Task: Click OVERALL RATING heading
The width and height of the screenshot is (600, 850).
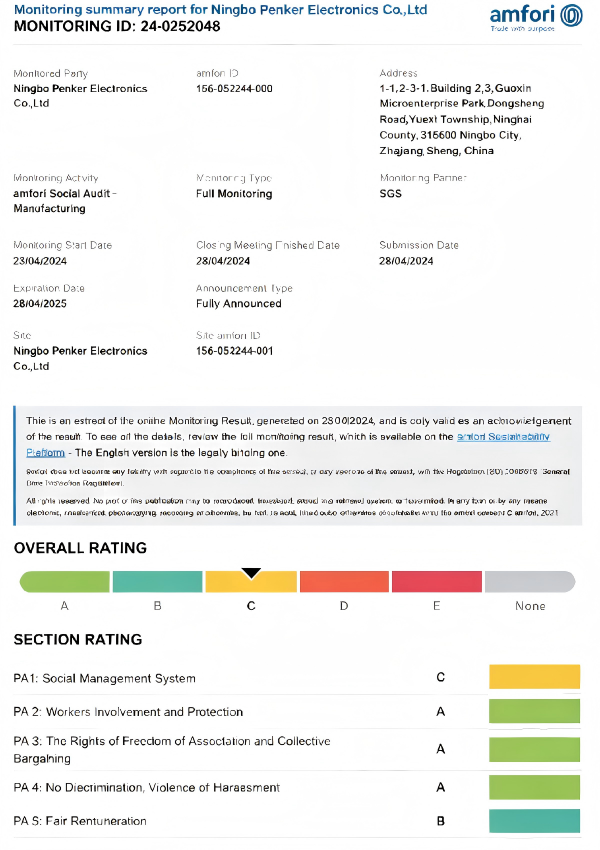Action: tap(80, 548)
